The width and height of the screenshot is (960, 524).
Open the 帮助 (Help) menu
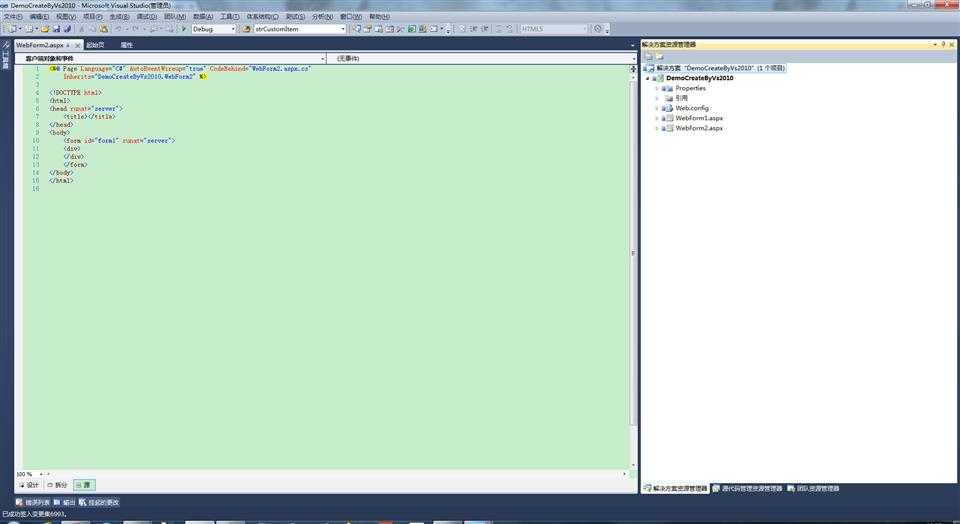pos(380,17)
